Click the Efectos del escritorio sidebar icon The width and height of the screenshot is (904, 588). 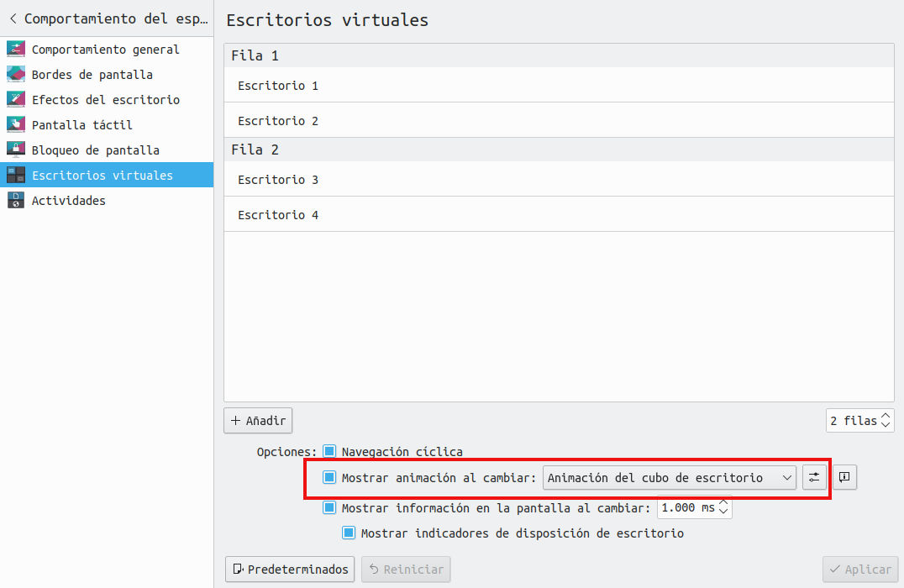click(16, 99)
